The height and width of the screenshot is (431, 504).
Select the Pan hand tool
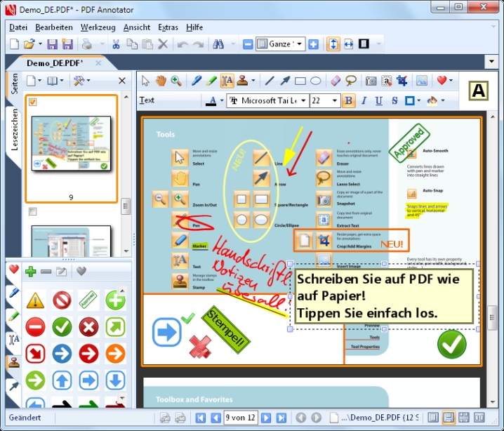click(161, 81)
